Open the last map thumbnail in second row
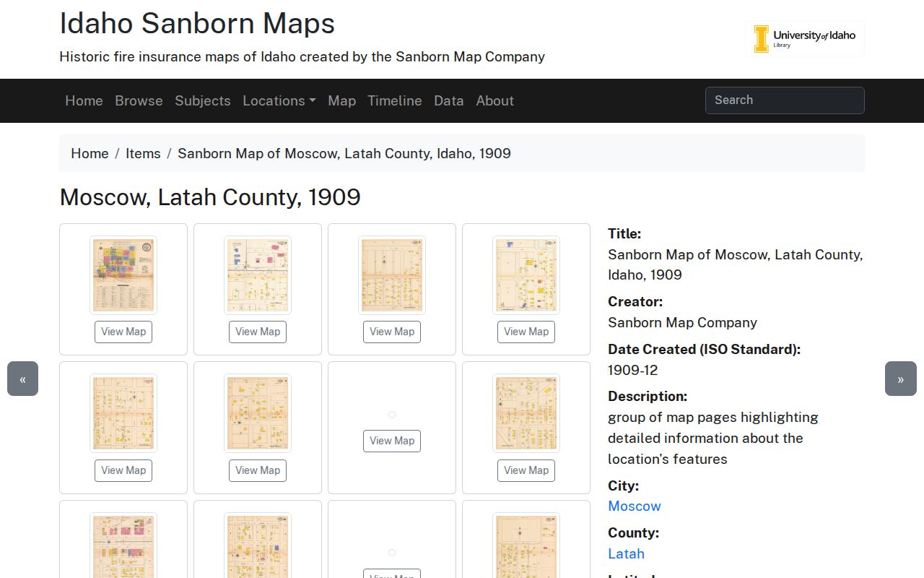Screen dimensions: 924x578 [526, 413]
